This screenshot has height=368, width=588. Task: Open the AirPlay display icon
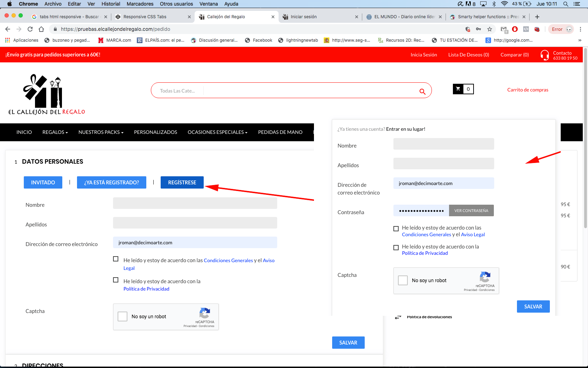[x=483, y=4]
